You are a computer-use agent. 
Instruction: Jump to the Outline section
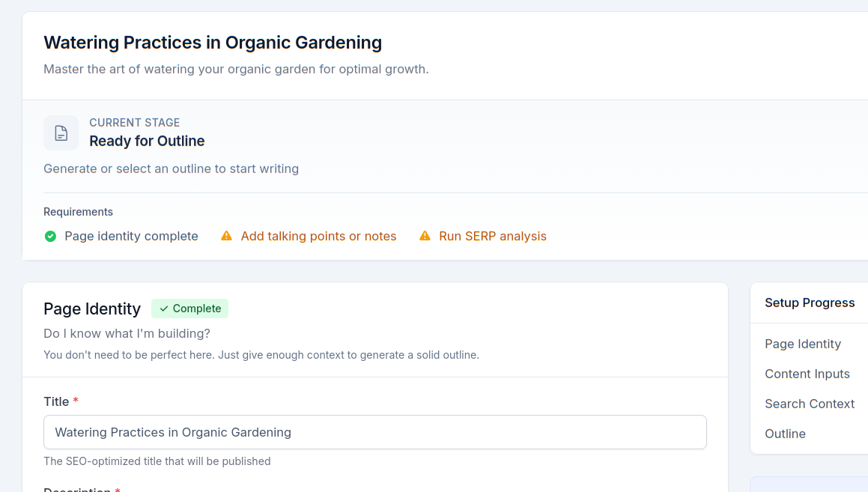[x=785, y=434]
